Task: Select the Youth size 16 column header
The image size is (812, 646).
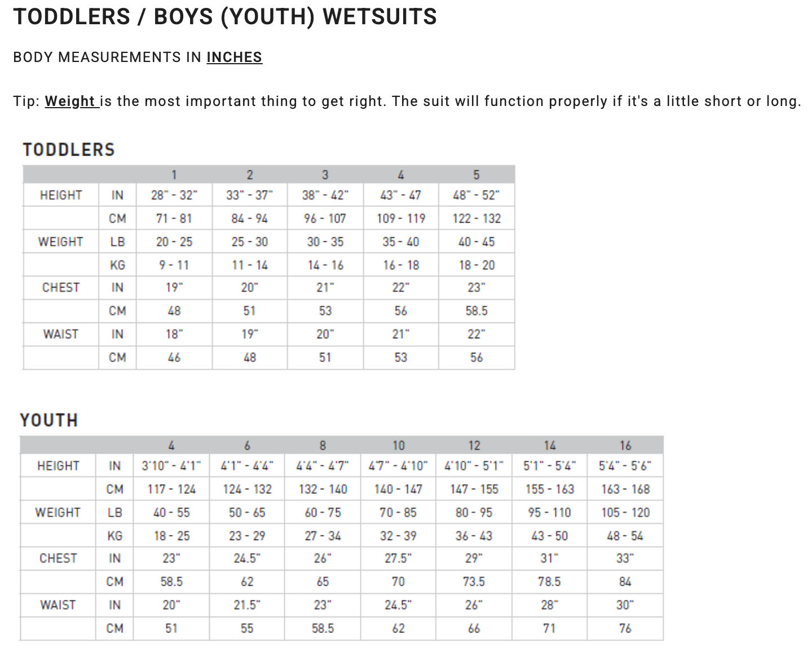Action: click(625, 445)
